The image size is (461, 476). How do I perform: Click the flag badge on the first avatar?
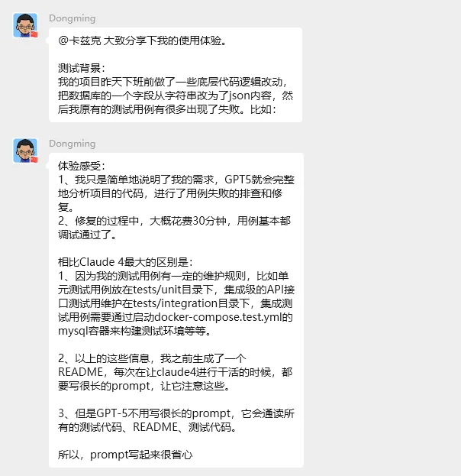click(34, 34)
